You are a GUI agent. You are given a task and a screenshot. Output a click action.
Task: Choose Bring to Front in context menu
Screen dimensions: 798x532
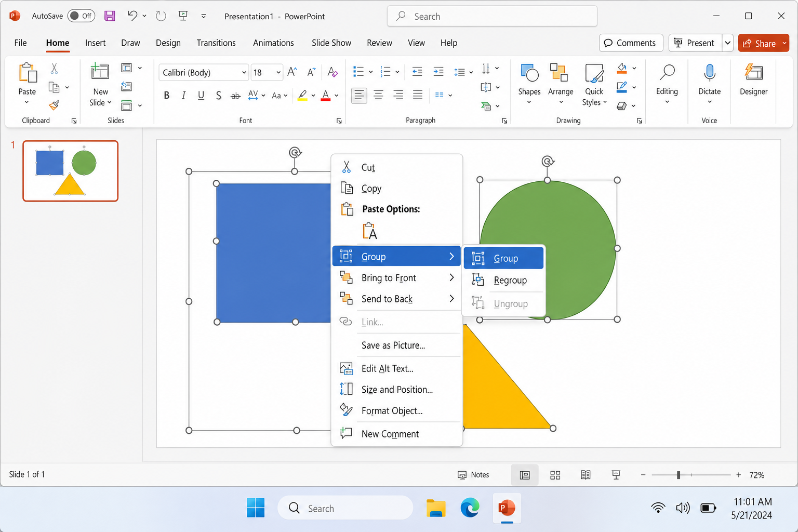(396, 278)
